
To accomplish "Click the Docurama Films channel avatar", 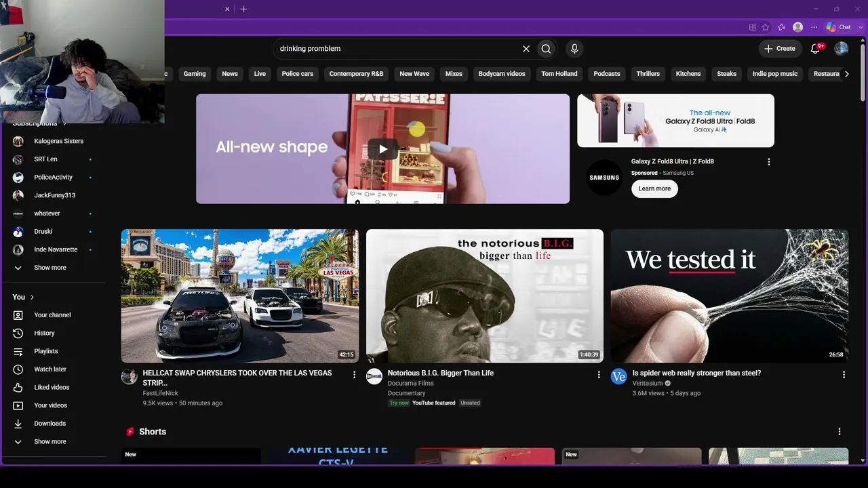I will [374, 377].
